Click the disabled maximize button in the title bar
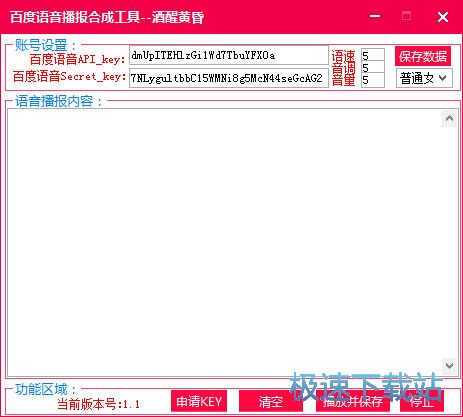The image size is (463, 417). point(406,16)
